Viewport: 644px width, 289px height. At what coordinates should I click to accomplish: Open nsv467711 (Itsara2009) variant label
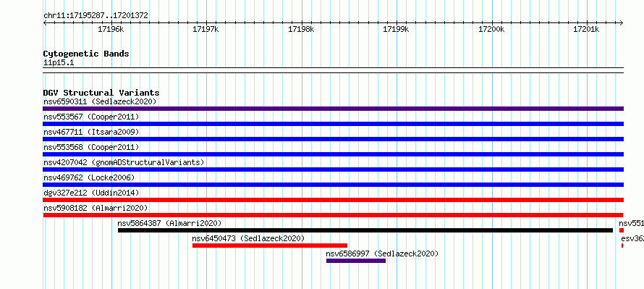click(91, 132)
